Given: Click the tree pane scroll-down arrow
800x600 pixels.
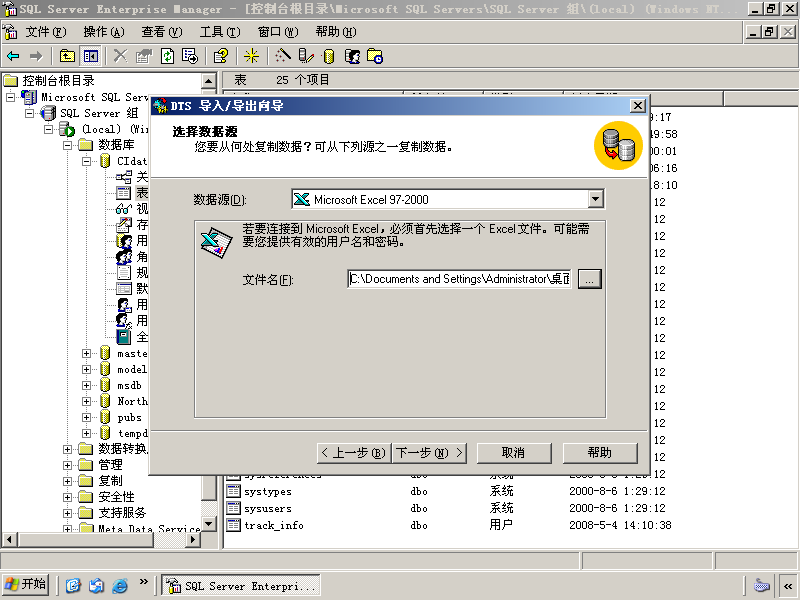Looking at the screenshot, I should [208, 523].
